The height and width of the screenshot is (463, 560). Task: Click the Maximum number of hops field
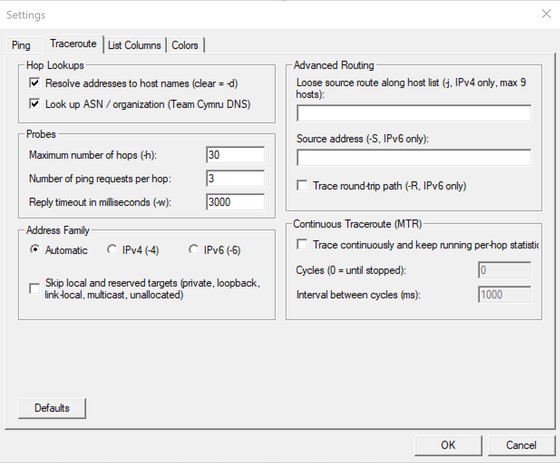pos(235,155)
